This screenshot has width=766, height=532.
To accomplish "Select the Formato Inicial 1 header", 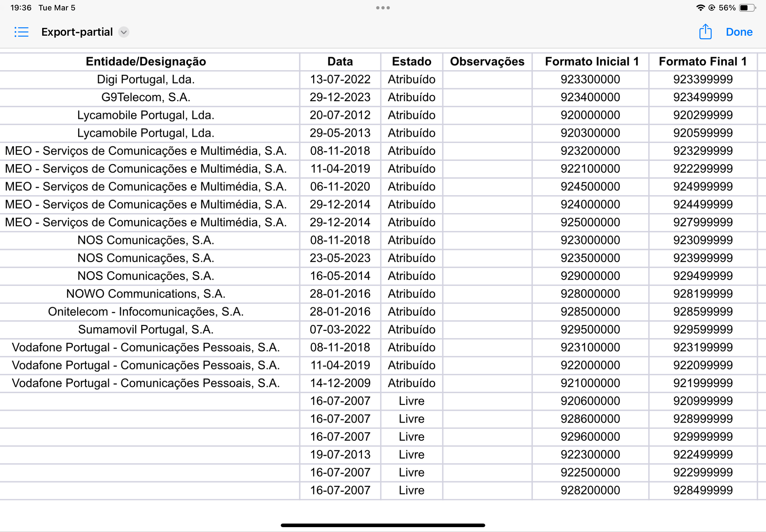I will coord(592,62).
